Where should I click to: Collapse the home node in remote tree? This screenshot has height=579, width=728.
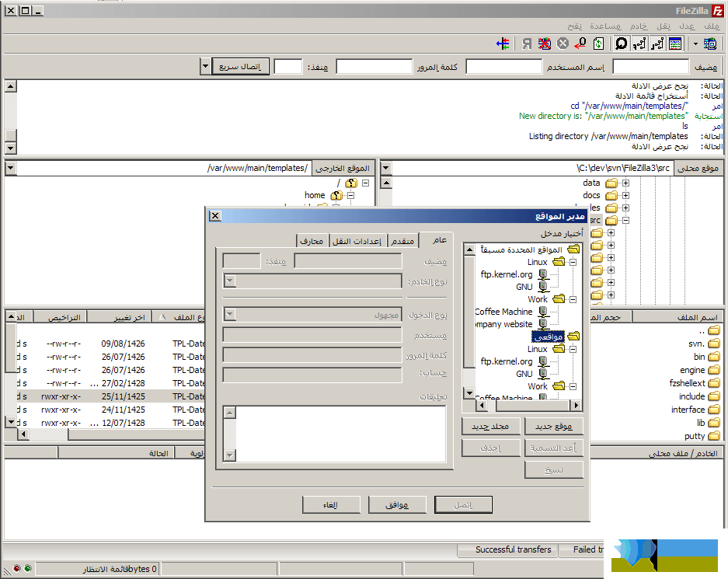351,196
